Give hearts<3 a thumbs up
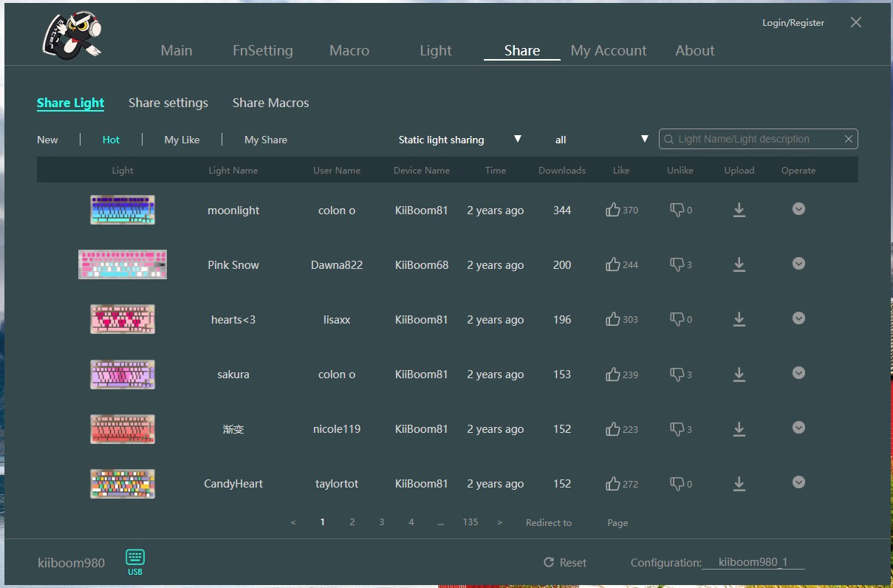The height and width of the screenshot is (588, 893). tap(612, 319)
